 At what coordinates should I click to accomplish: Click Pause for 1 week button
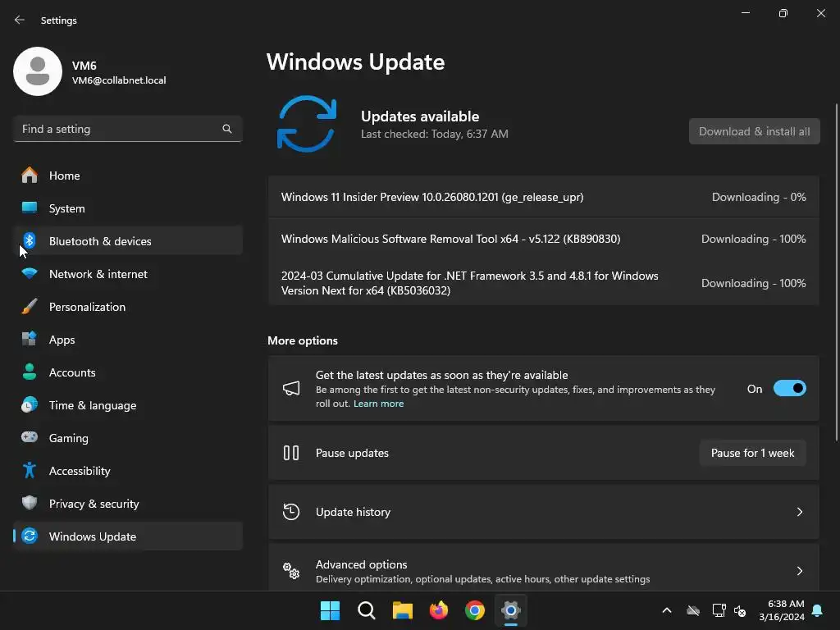(x=753, y=453)
